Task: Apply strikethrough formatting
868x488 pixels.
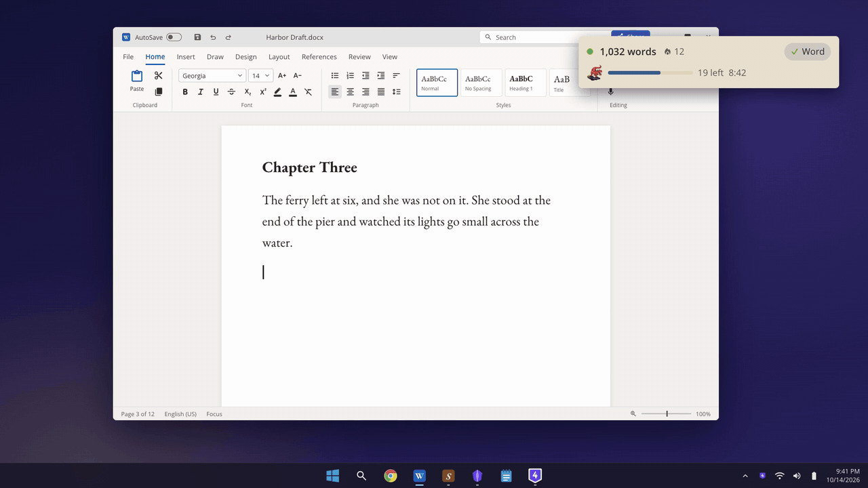Action: coord(232,92)
